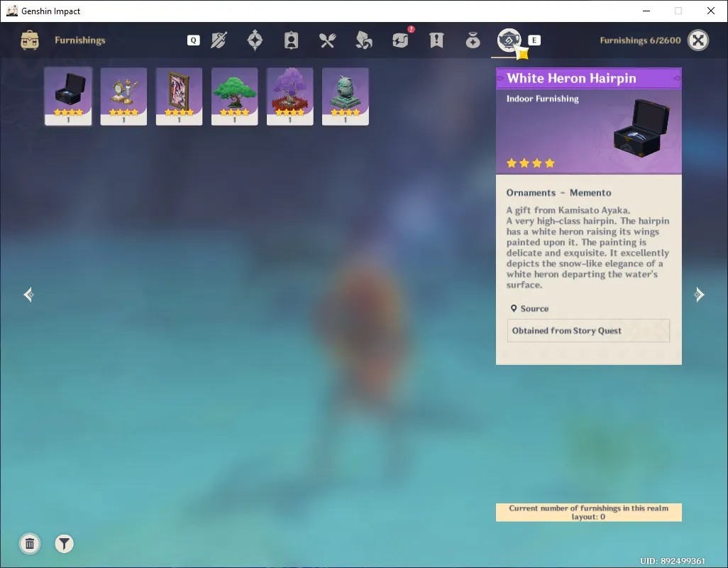Click the White Heron Hairpin title
728x568 pixels.
pos(571,79)
